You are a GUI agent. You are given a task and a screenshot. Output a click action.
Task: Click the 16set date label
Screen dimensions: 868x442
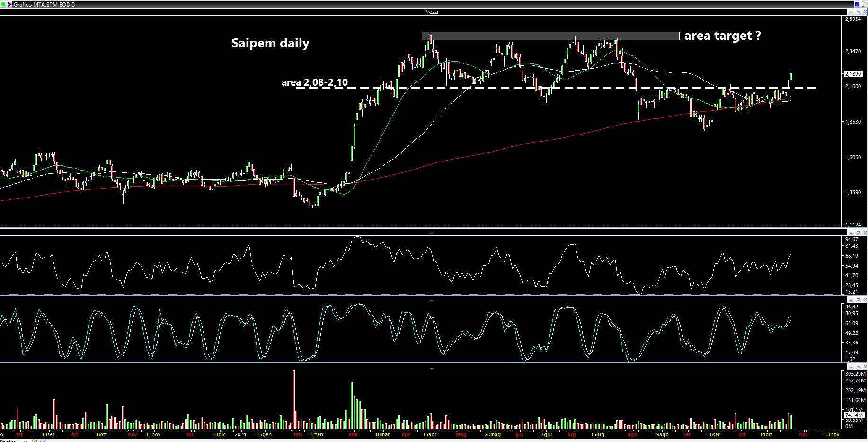click(x=714, y=434)
